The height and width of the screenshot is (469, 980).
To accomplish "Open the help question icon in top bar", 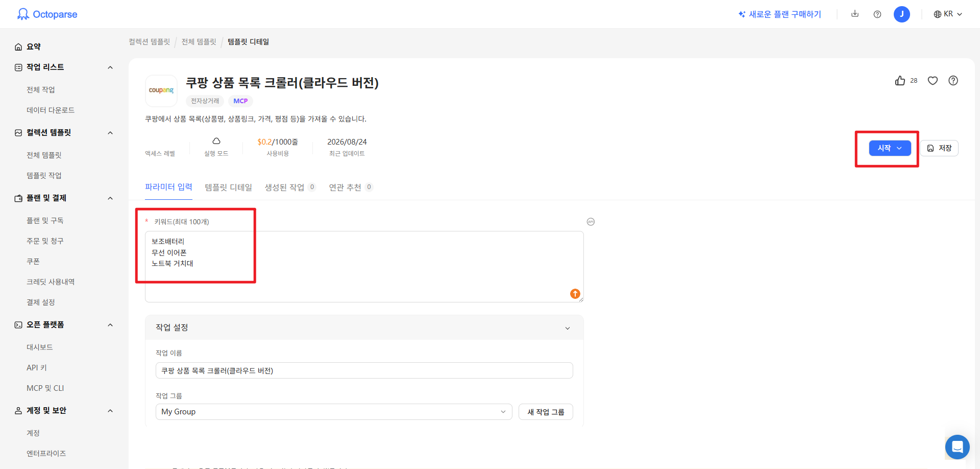I will point(877,14).
